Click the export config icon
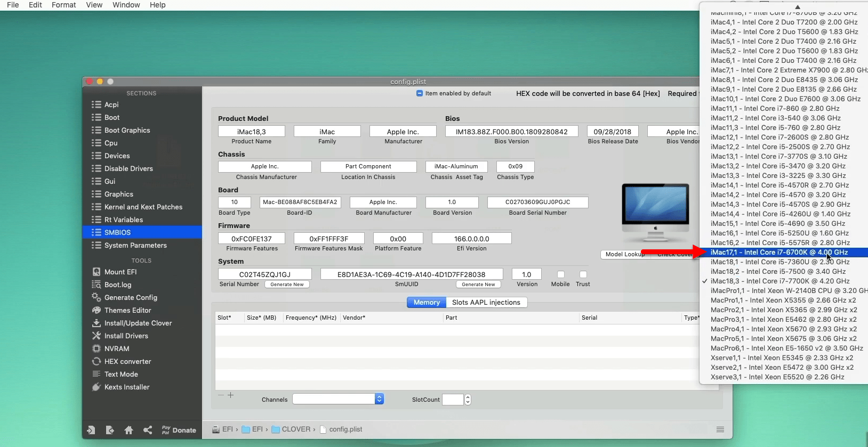The width and height of the screenshot is (868, 447). (110, 430)
